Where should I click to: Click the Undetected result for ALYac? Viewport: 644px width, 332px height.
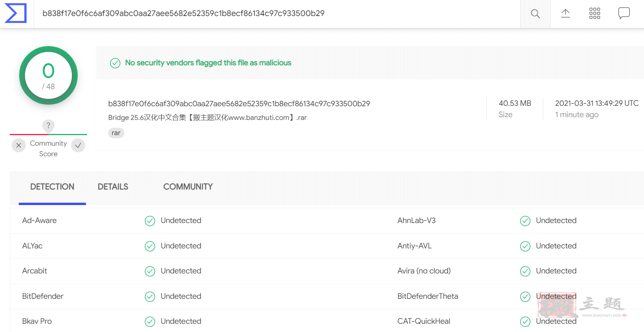pos(181,246)
